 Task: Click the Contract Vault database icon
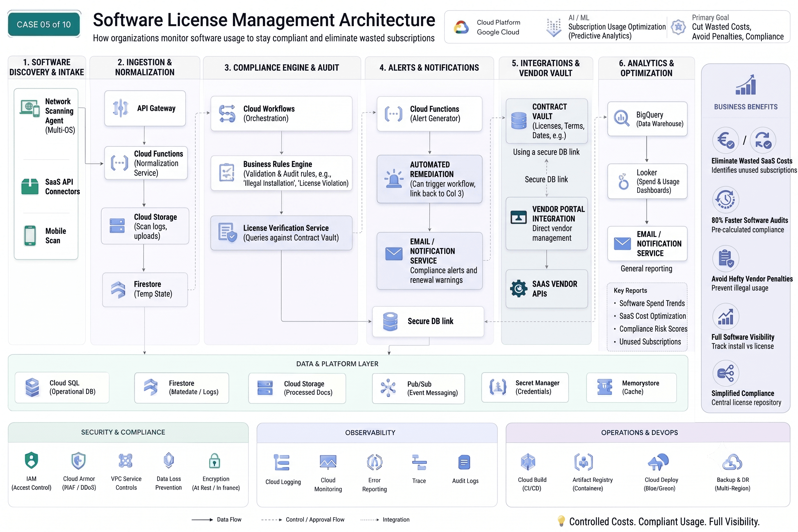[x=519, y=121]
